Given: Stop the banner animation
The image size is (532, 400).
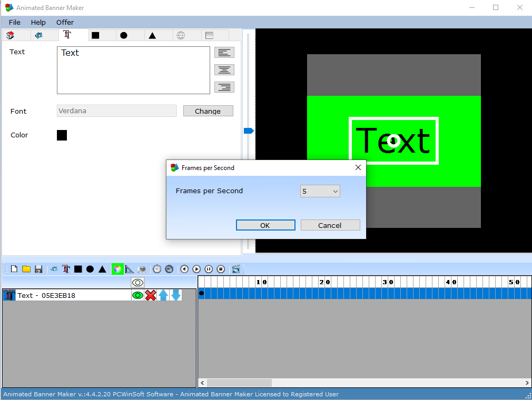Looking at the screenshot, I should (x=221, y=269).
